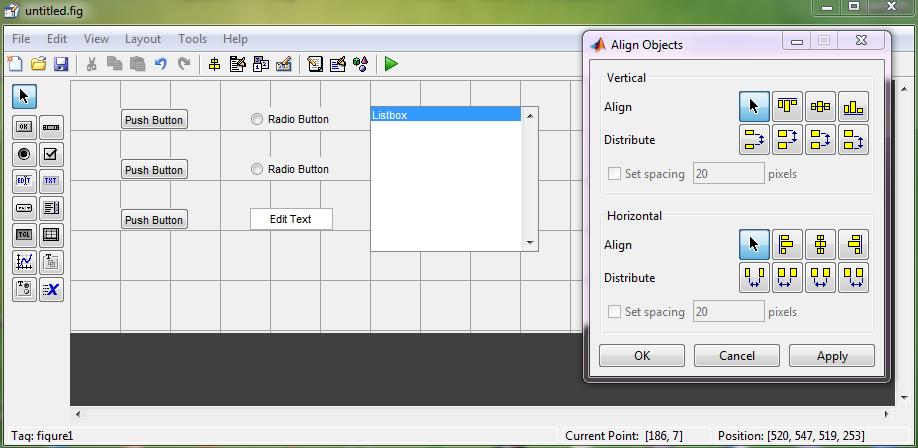This screenshot has width=918, height=448.
Task: Choose the Slider palette tool
Action: coord(51,127)
